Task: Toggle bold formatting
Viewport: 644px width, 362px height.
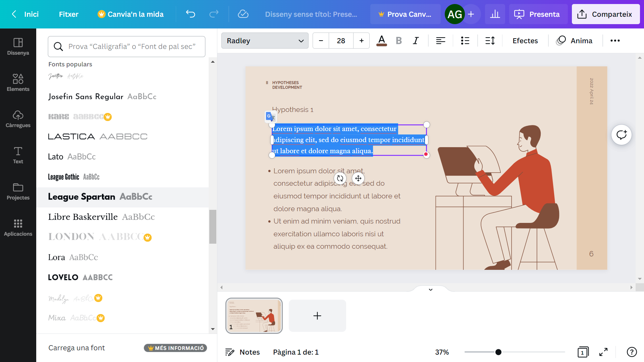Action: pos(398,41)
